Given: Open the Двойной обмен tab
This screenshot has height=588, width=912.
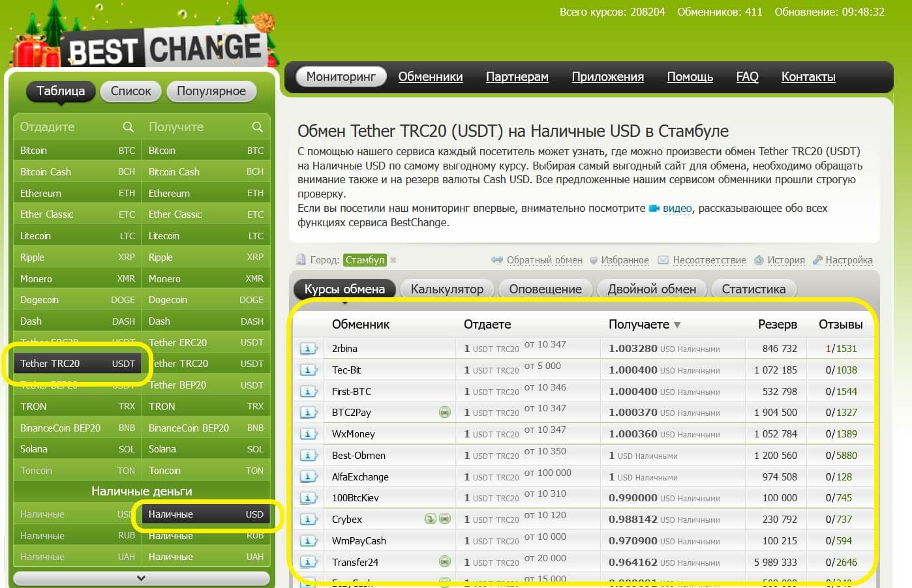Looking at the screenshot, I should 652,289.
